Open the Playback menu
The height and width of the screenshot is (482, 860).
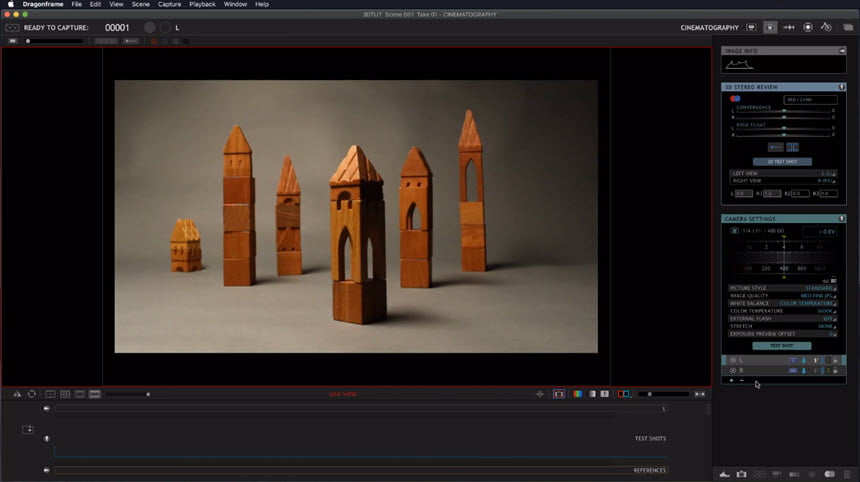[x=202, y=4]
